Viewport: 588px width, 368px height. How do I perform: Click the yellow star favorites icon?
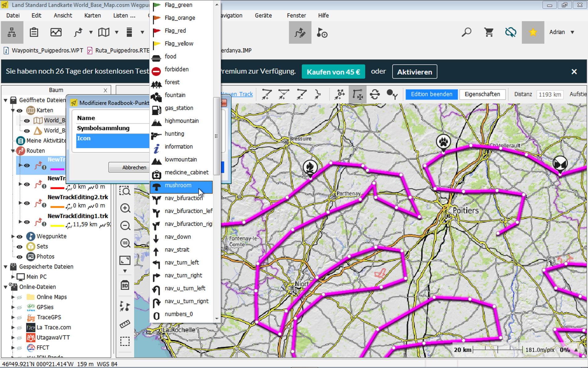pos(533,32)
